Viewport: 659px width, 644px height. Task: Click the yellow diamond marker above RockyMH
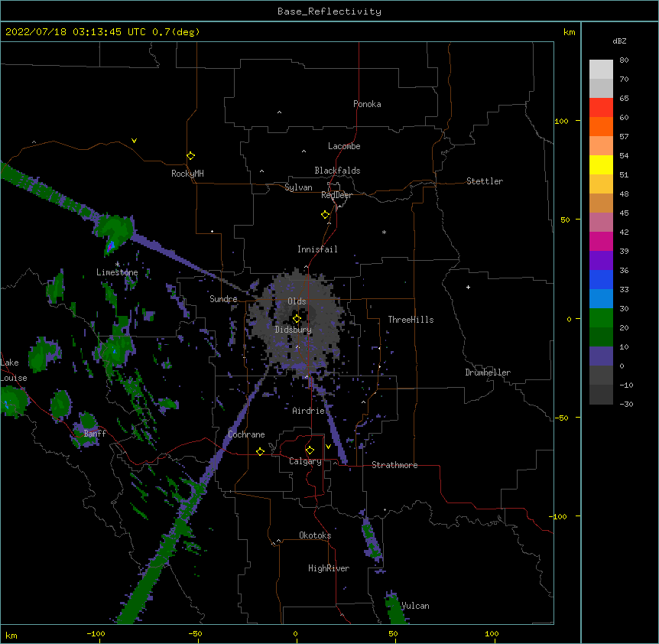coord(191,156)
